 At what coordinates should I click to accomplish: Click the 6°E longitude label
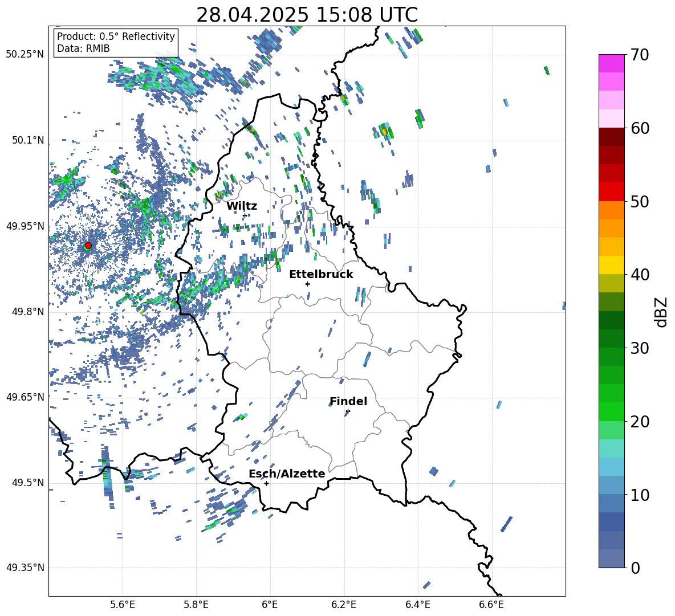[270, 605]
